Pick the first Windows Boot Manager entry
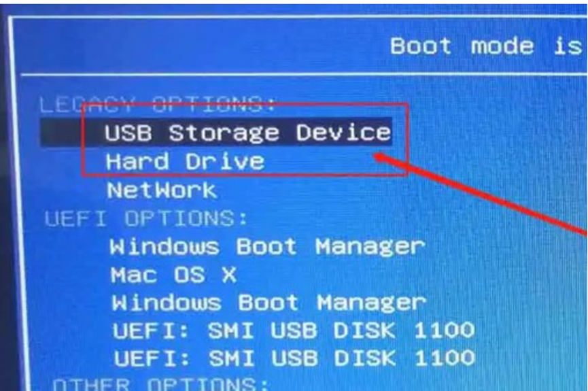588x391 pixels. [267, 247]
